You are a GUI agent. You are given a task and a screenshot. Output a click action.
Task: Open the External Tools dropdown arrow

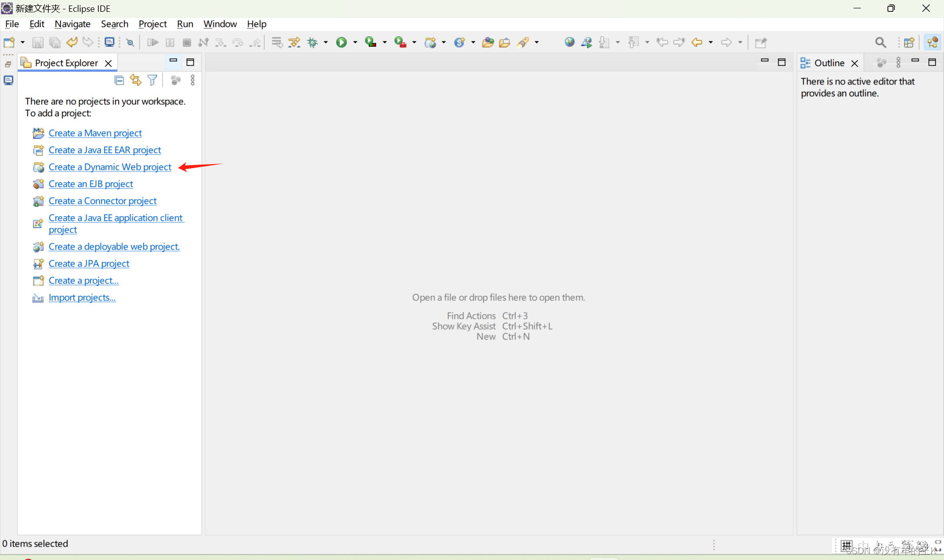coord(414,43)
